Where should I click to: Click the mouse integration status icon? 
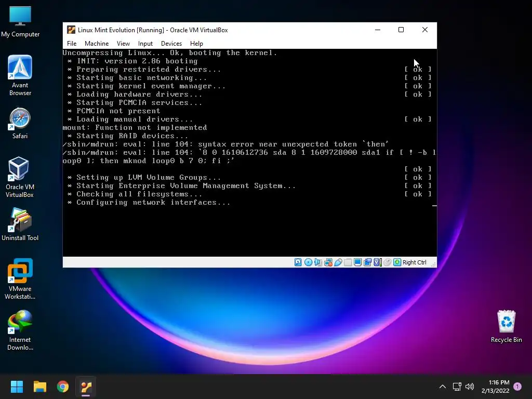387,262
